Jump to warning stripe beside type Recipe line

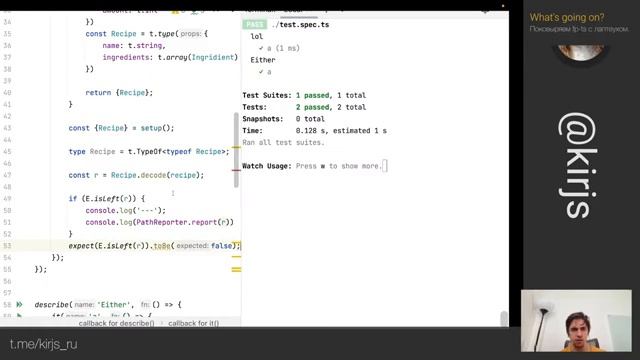(x=236, y=147)
